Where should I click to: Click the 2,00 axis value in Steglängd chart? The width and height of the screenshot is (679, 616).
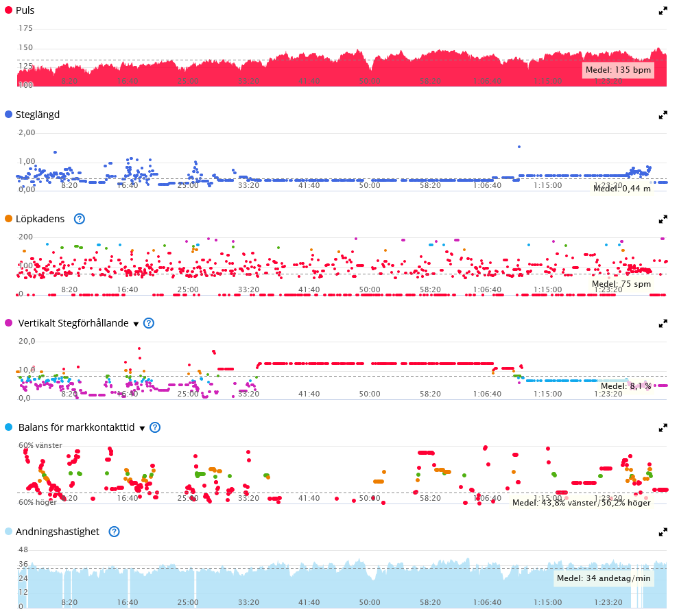27,132
